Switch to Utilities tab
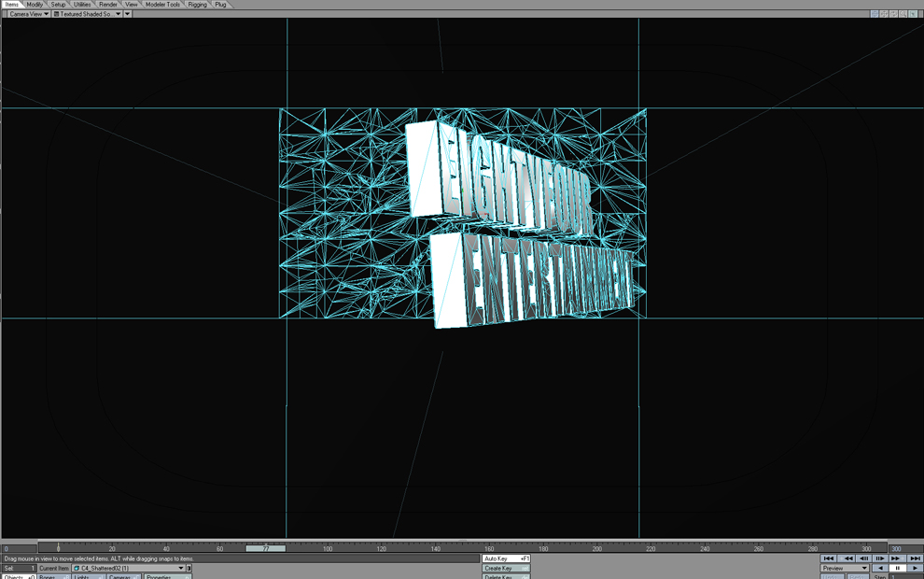This screenshot has height=579, width=924. (x=82, y=4)
